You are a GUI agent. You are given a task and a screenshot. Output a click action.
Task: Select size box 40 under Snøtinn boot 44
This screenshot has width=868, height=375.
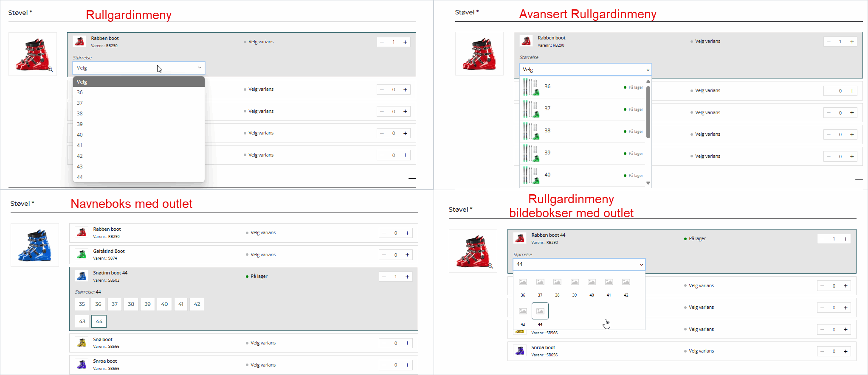[x=164, y=304]
